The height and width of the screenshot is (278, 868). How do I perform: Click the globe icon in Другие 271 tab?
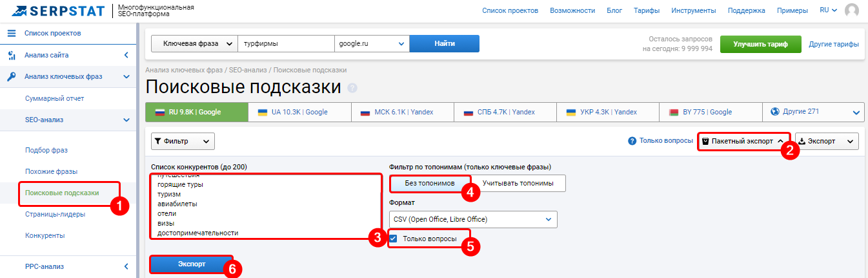(x=776, y=111)
